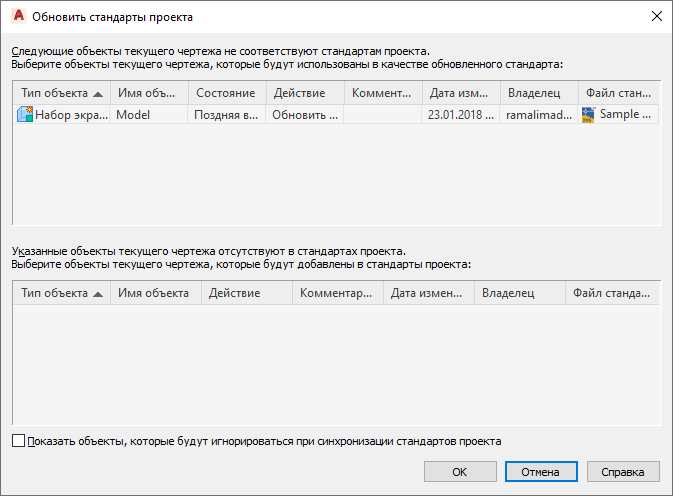The image size is (673, 496).
Task: Click the lower Имя объекта column header
Action: click(154, 293)
